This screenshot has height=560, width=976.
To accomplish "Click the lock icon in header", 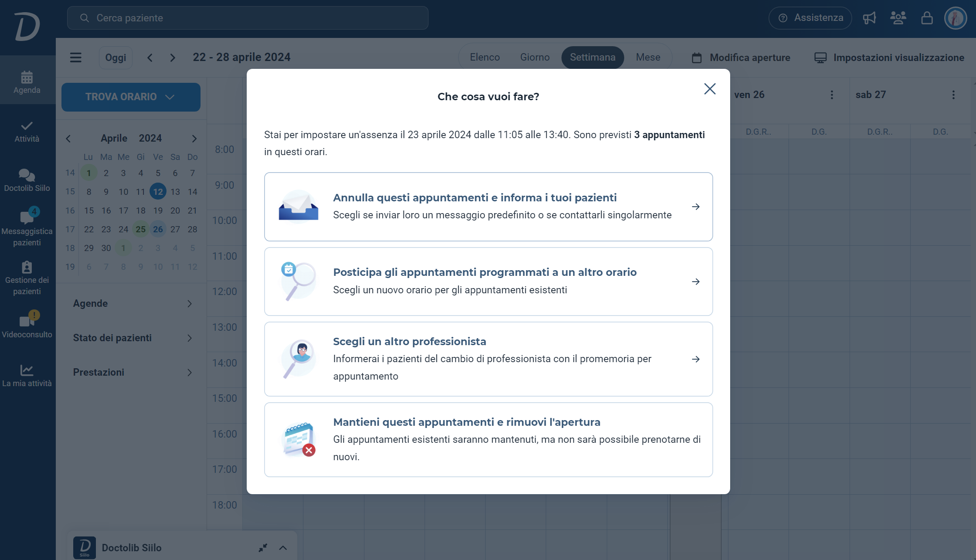I will [x=927, y=18].
